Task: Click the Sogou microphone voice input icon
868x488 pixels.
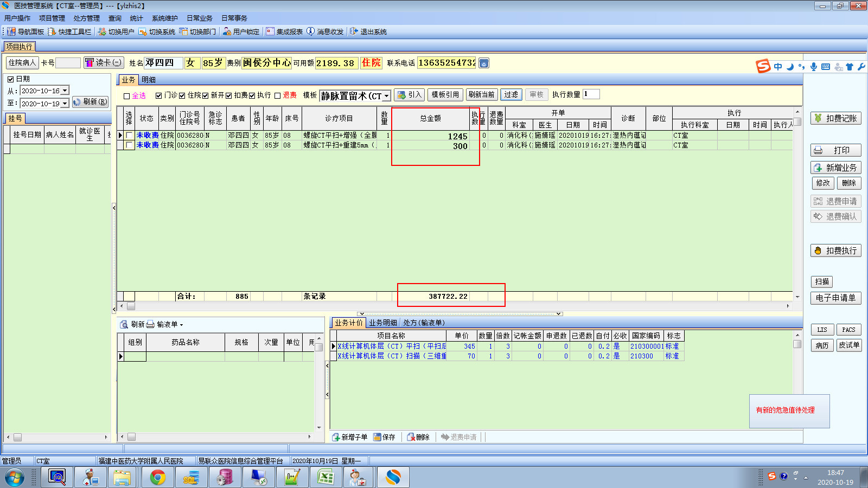Action: tap(814, 67)
